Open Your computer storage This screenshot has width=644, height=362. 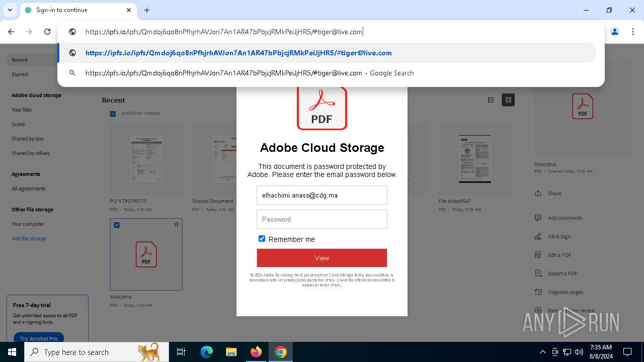coord(28,224)
